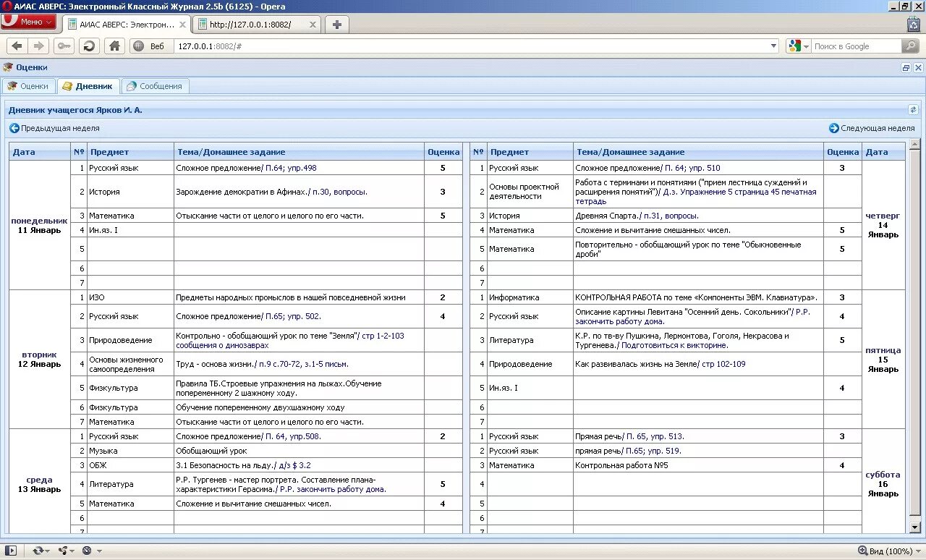Close the АИАС АВЕРС browser tab
Image resolution: width=926 pixels, height=560 pixels.
(182, 24)
